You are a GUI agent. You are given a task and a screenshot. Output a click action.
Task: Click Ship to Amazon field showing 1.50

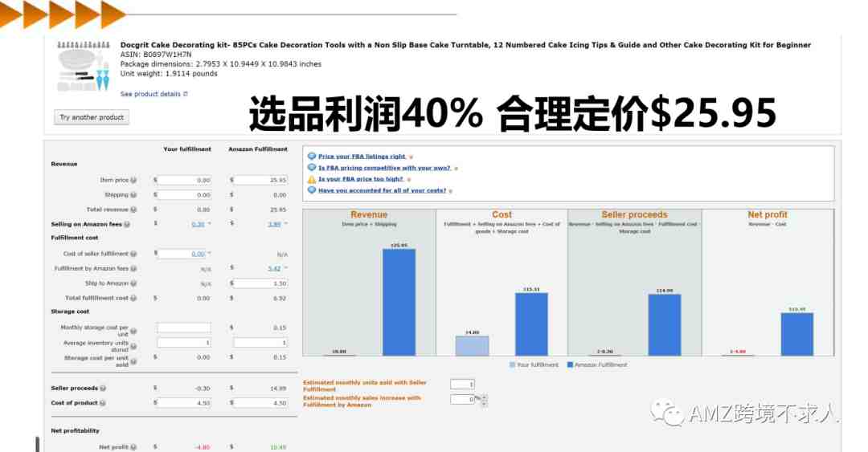point(260,283)
